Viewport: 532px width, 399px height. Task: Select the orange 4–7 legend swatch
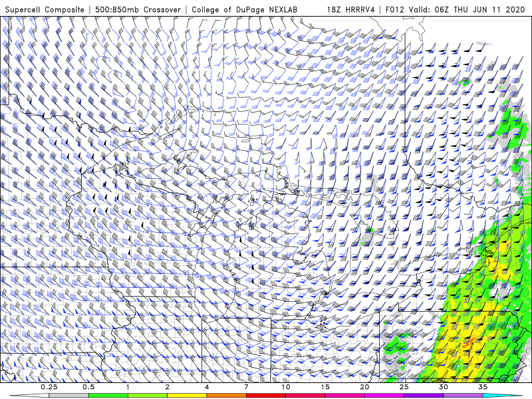pyautogui.click(x=226, y=396)
